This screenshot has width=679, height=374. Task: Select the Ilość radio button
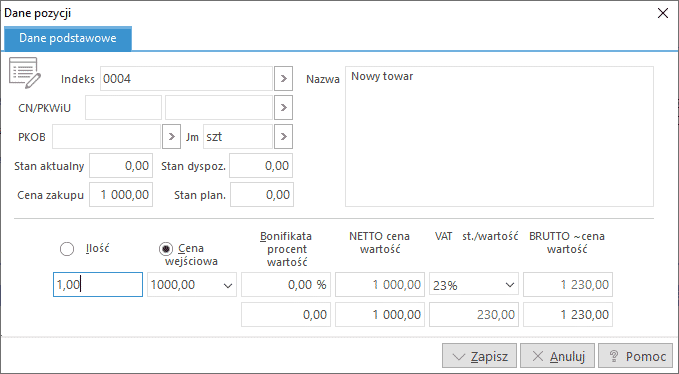pyautogui.click(x=67, y=249)
